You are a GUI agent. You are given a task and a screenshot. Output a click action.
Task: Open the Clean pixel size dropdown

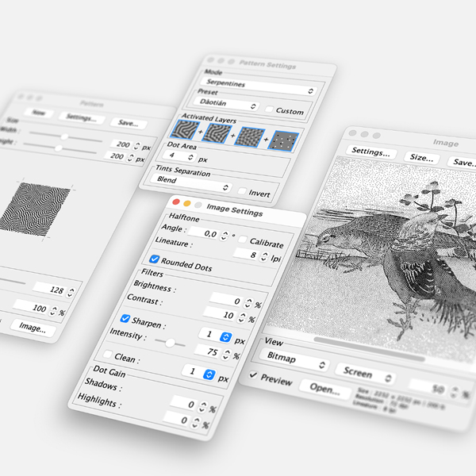[x=199, y=373]
